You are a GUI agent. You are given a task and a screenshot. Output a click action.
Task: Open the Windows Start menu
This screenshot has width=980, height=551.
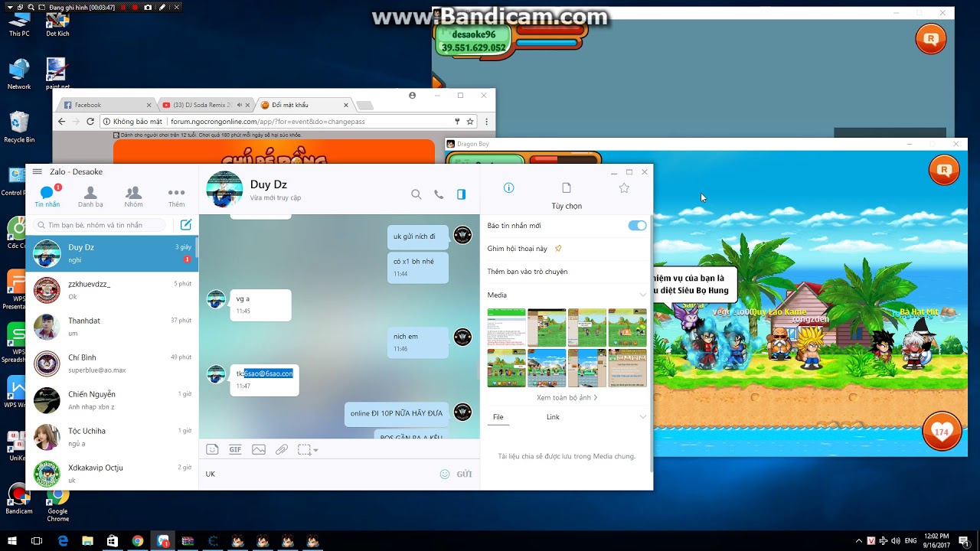click(12, 541)
